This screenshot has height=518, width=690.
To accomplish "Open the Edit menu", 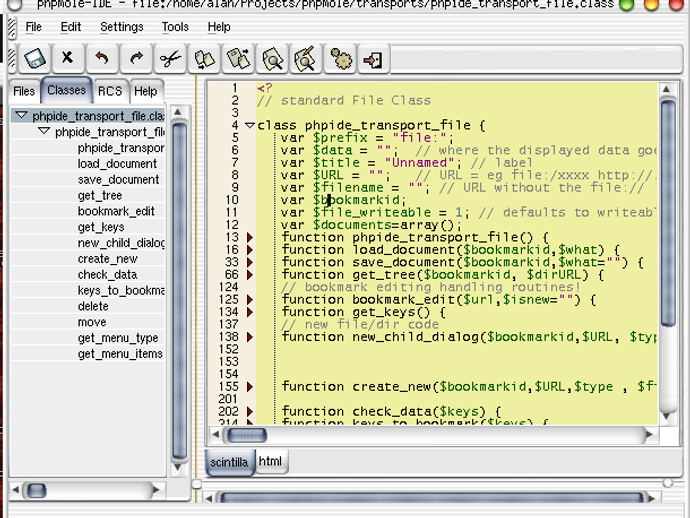I will point(70,27).
